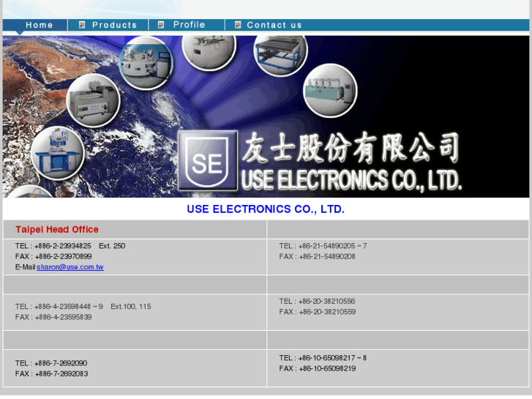Viewport: 532px width, 399px height.
Task: Open the Products menu item
Action: [x=114, y=25]
